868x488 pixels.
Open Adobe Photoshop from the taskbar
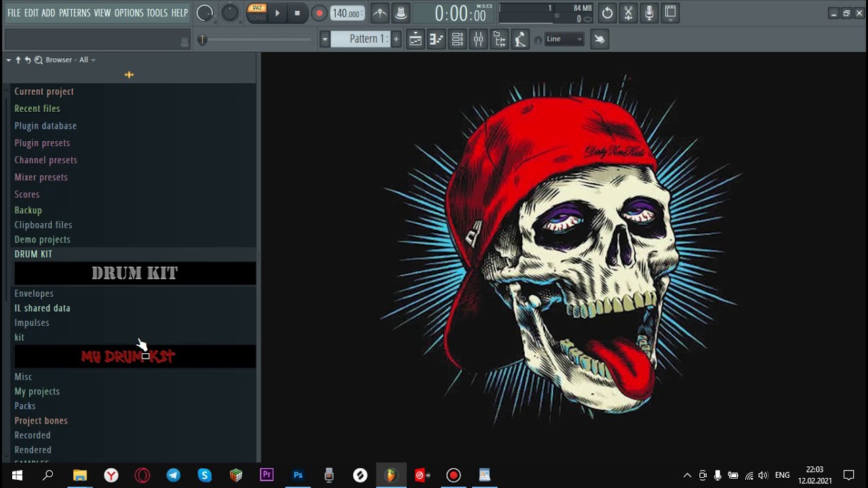click(x=298, y=475)
